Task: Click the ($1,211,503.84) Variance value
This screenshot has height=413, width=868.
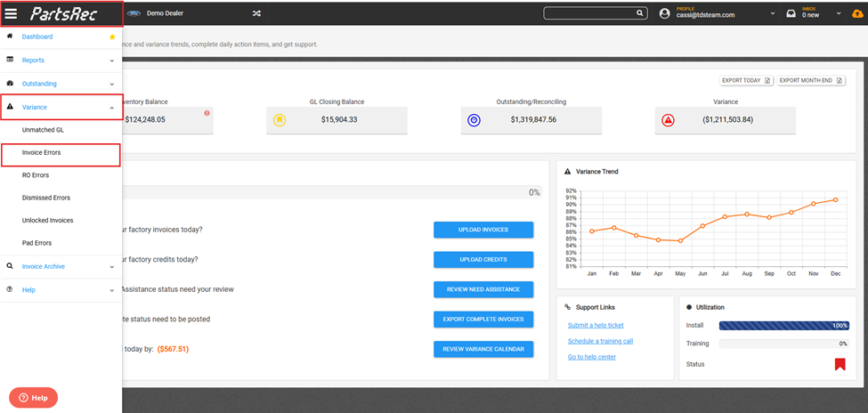Action: click(x=726, y=119)
